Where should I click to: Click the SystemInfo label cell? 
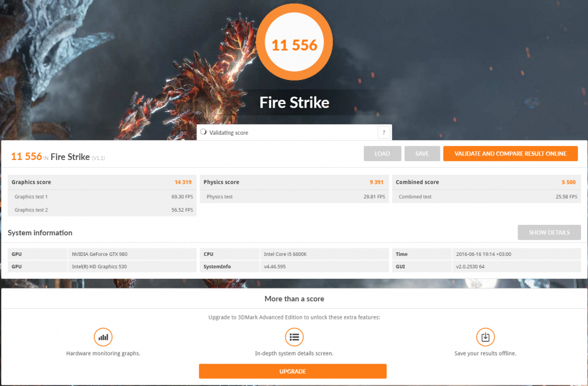229,267
